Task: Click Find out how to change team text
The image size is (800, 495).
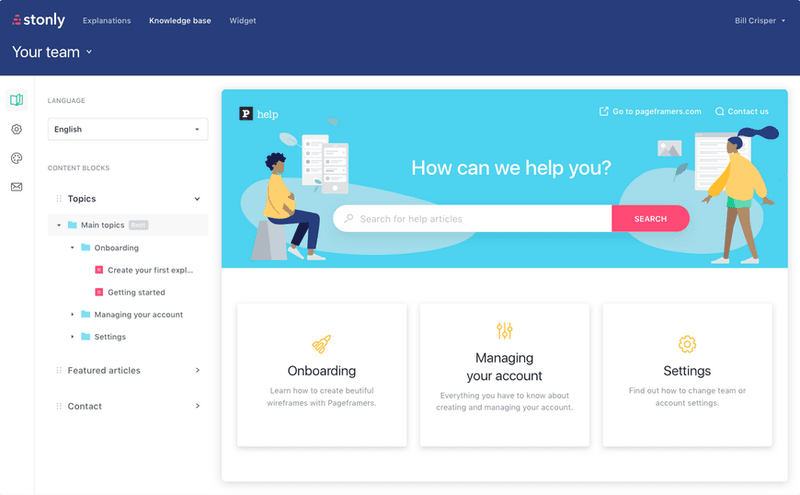Action: [x=687, y=397]
